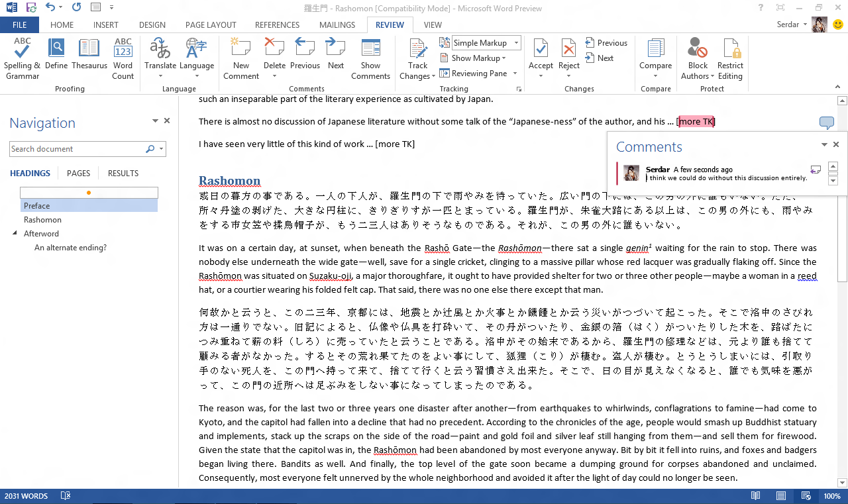Collapse the Afterword heading
Image resolution: width=848 pixels, height=504 pixels.
click(15, 234)
